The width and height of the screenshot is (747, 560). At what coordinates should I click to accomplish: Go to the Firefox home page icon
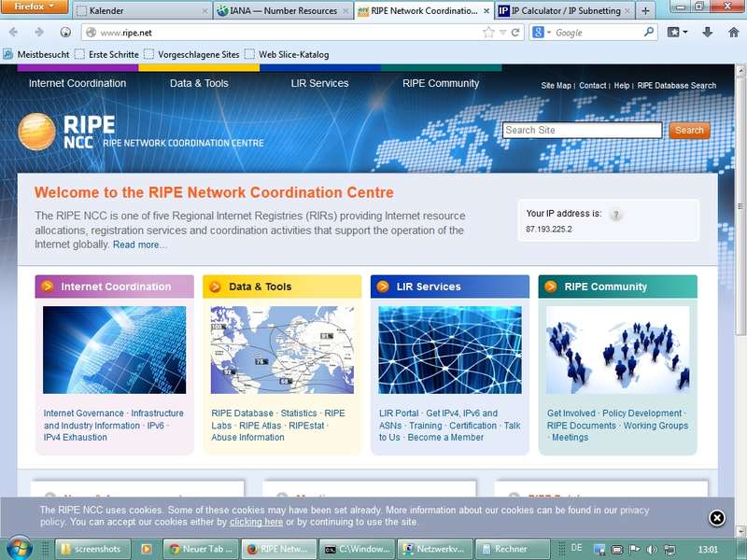pos(731,32)
